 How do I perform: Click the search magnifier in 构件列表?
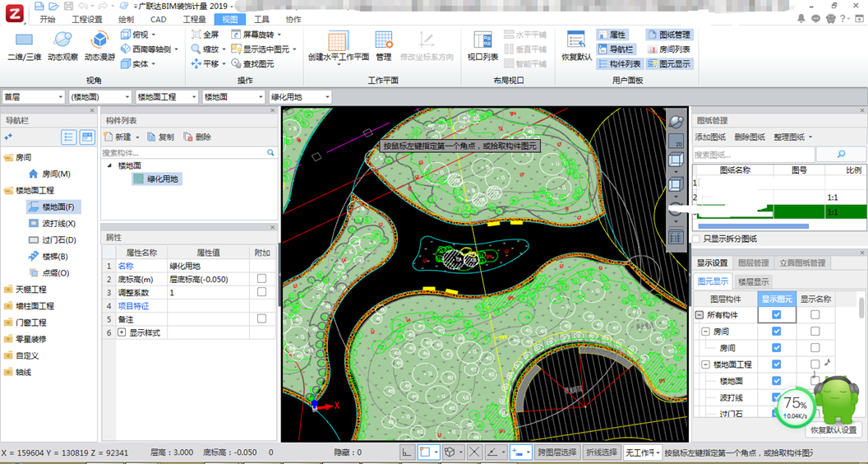pos(270,152)
